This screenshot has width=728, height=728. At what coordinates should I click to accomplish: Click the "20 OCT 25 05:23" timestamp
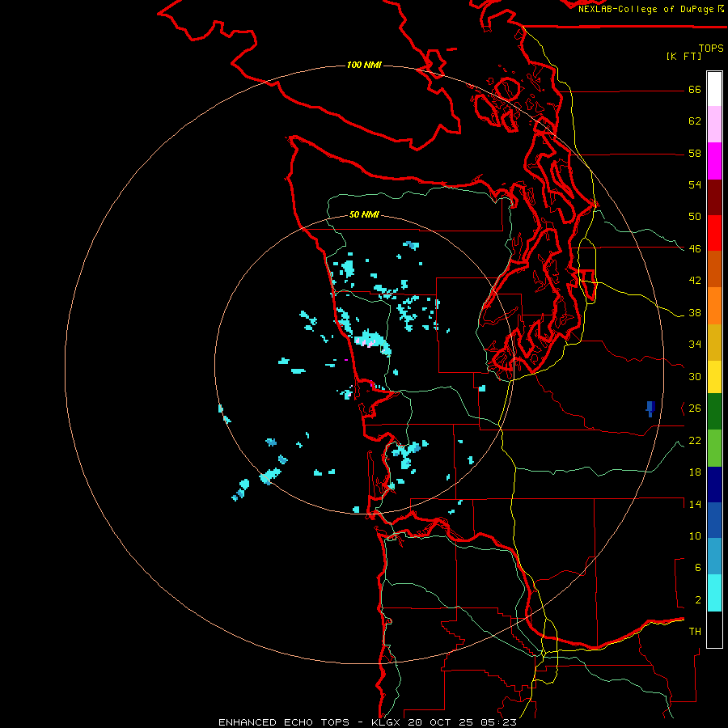click(462, 722)
